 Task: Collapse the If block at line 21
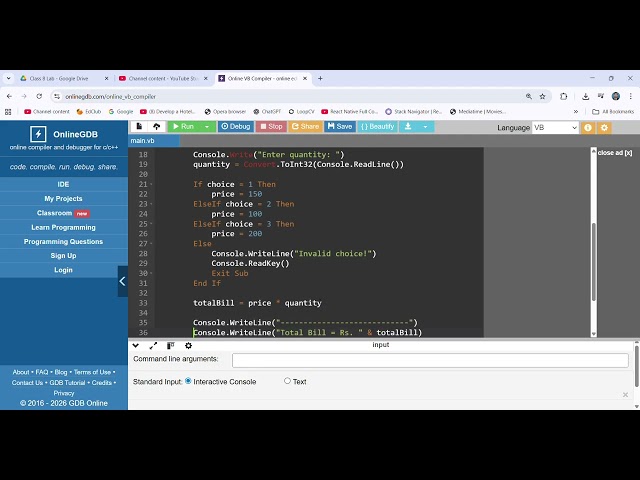click(151, 184)
